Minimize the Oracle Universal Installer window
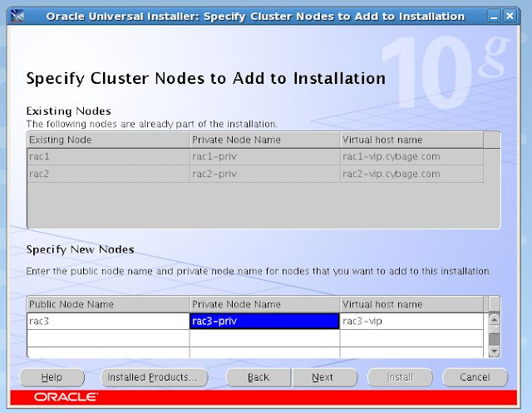The height and width of the screenshot is (413, 532). (x=494, y=16)
